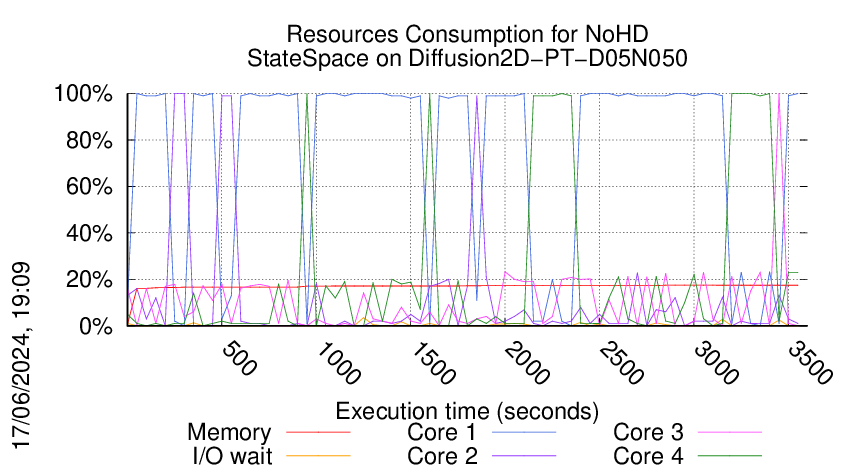
Task: Click the '3000' x-axis tick label
Action: (x=716, y=363)
